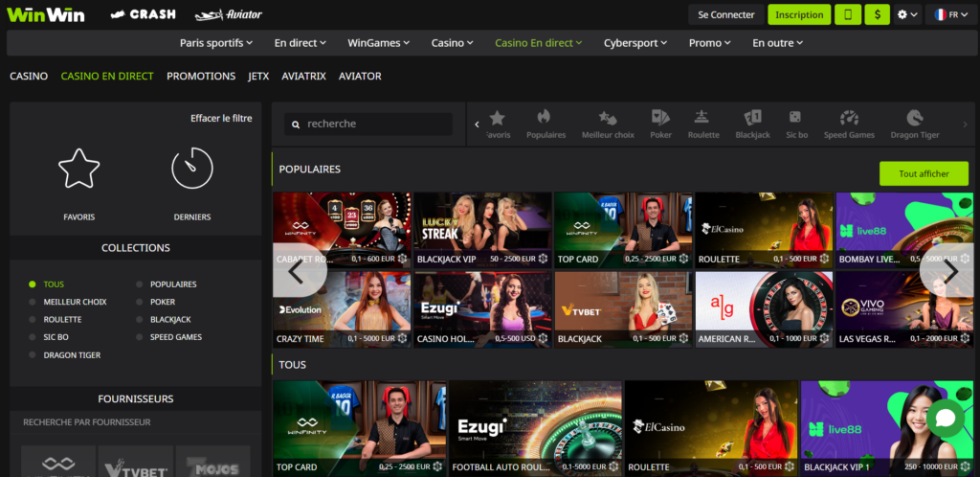This screenshot has height=477, width=980.
Task: Choose the Roulette category icon
Action: pyautogui.click(x=703, y=118)
